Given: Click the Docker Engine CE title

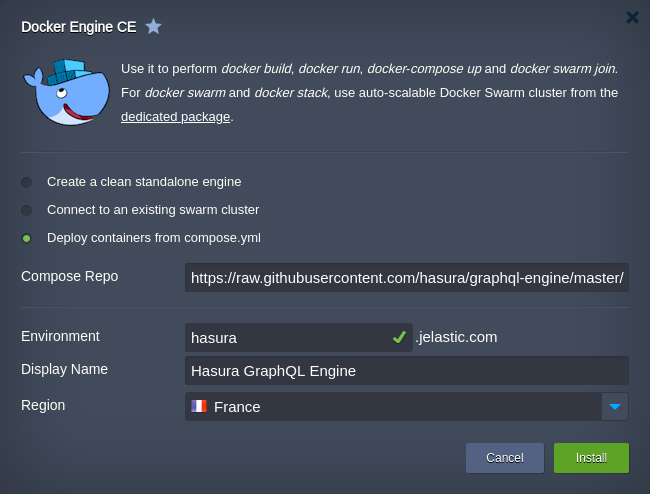Looking at the screenshot, I should click(x=79, y=27).
